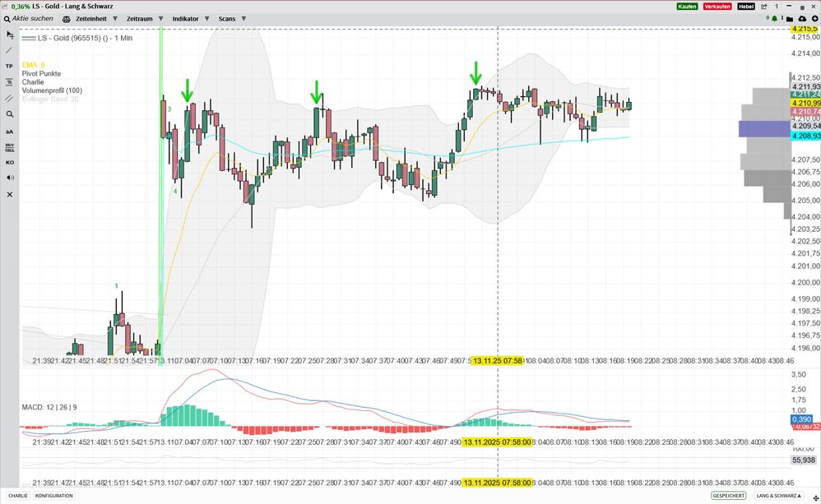Open the KO knock-out tool
Screen dimensions: 821x504
pos(9,163)
